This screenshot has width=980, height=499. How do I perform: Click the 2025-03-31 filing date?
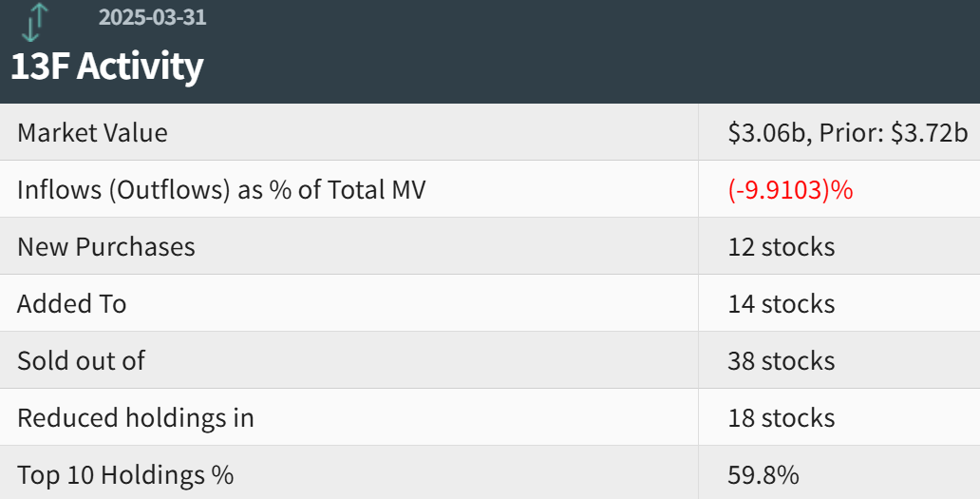152,17
